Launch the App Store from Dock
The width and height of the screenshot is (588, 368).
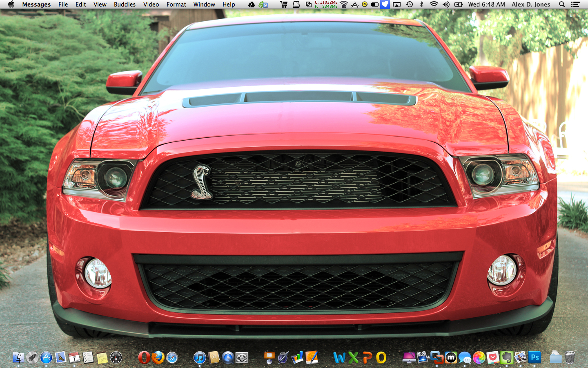[x=46, y=358]
